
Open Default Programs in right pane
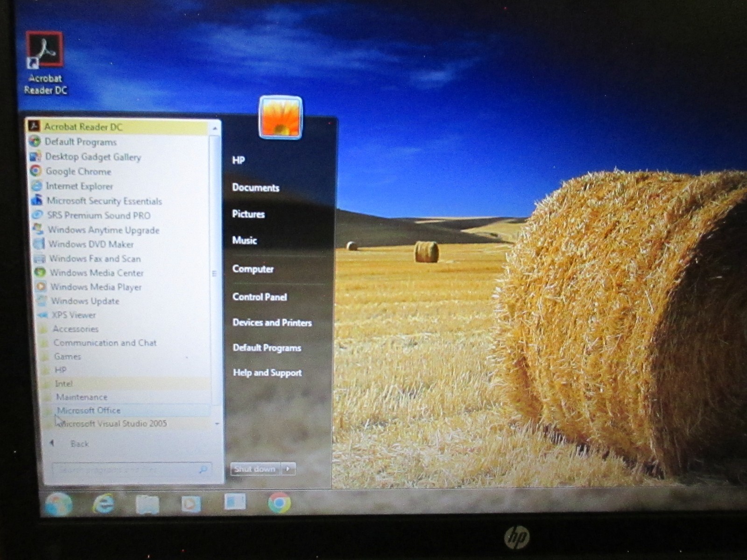[x=267, y=348]
